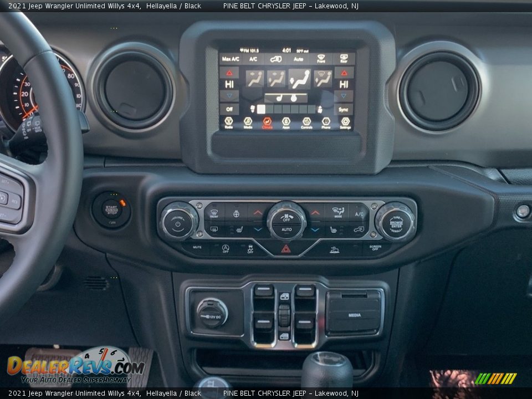The image size is (532, 399).
Task: Open the Phone tab on touchscreen
Action: (x=326, y=122)
